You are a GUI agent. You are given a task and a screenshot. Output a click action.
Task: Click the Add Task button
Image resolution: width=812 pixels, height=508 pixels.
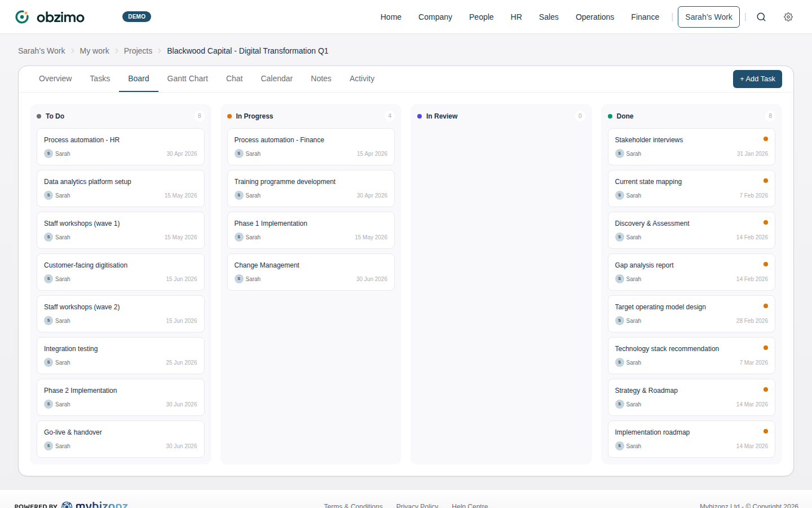click(757, 79)
